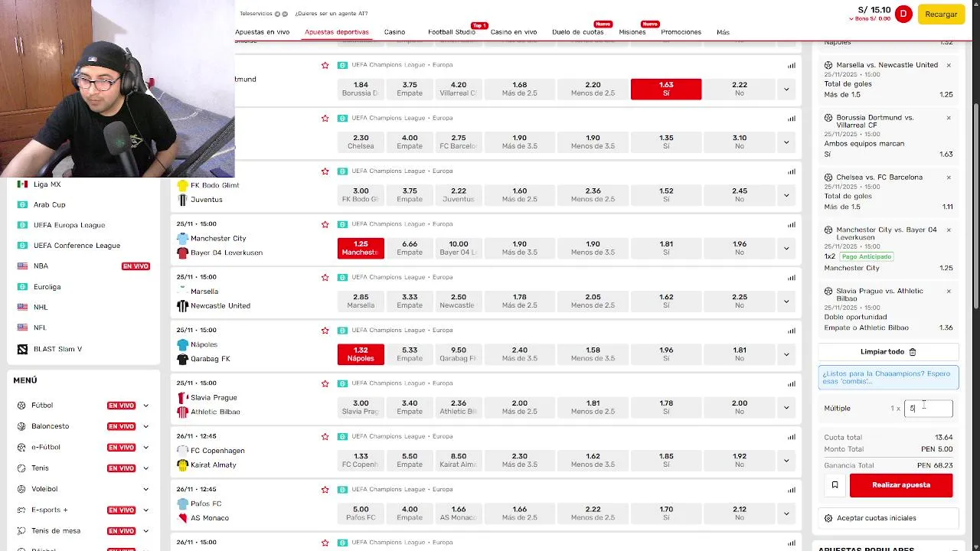Open statistics icon for FK Bodo Glimt match
The image size is (980, 551).
[x=792, y=171]
